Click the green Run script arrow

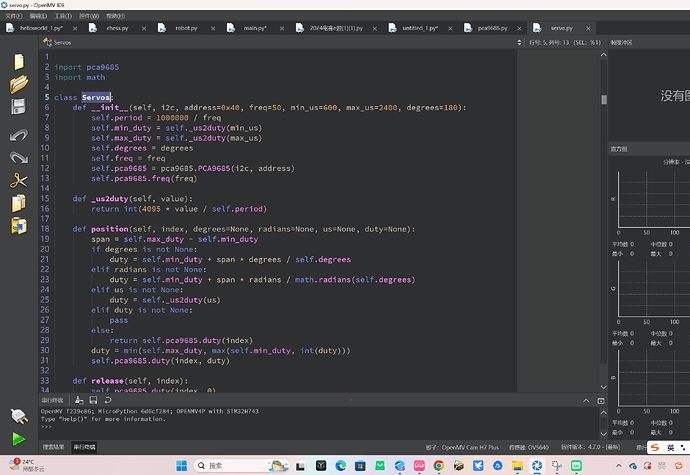18,439
